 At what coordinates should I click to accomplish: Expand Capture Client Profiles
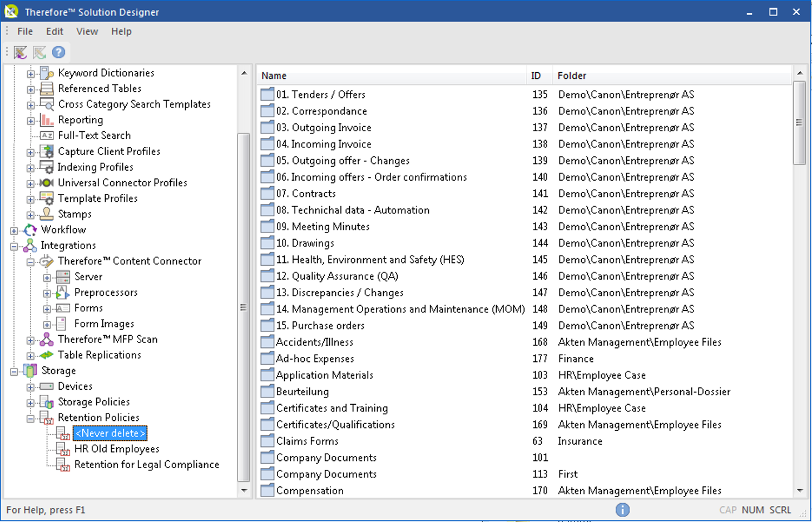click(31, 151)
